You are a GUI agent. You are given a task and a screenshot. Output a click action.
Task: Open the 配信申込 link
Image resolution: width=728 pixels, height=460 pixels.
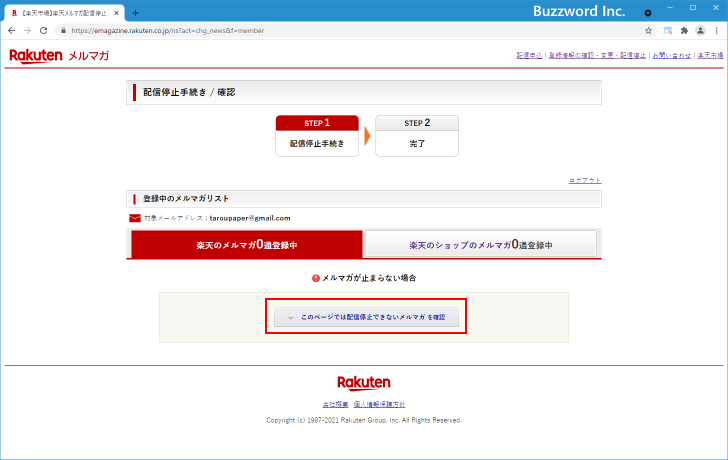pos(529,55)
